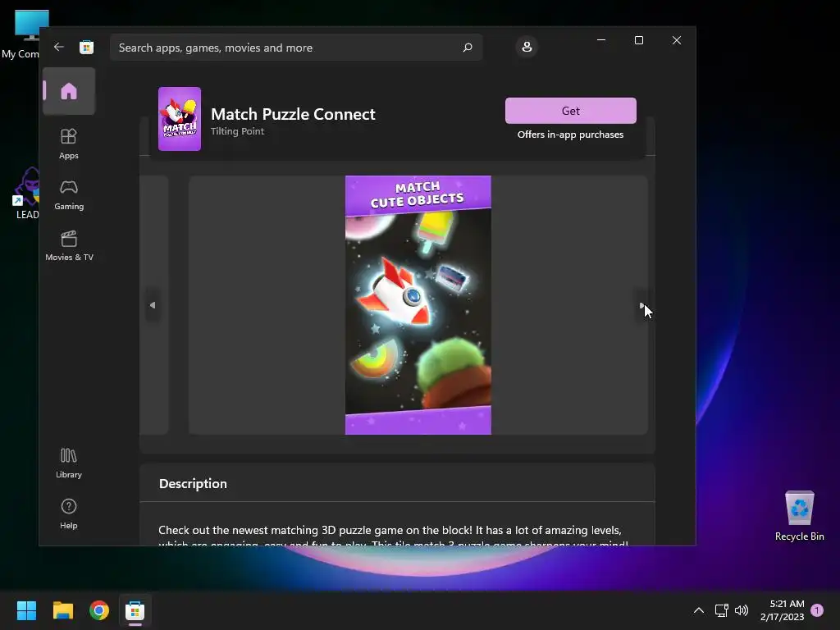This screenshot has width=840, height=630.
Task: Get the Match Puzzle Connect game
Action: point(571,111)
